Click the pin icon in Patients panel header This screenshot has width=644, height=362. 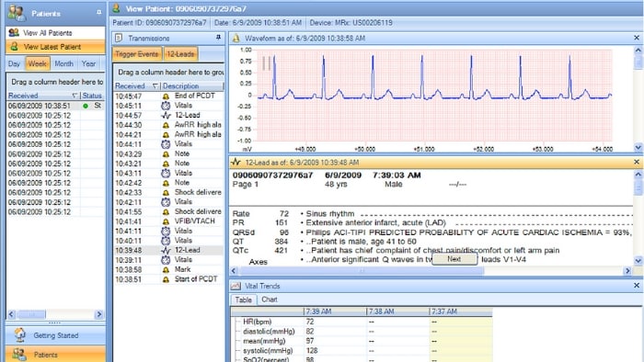99,13
